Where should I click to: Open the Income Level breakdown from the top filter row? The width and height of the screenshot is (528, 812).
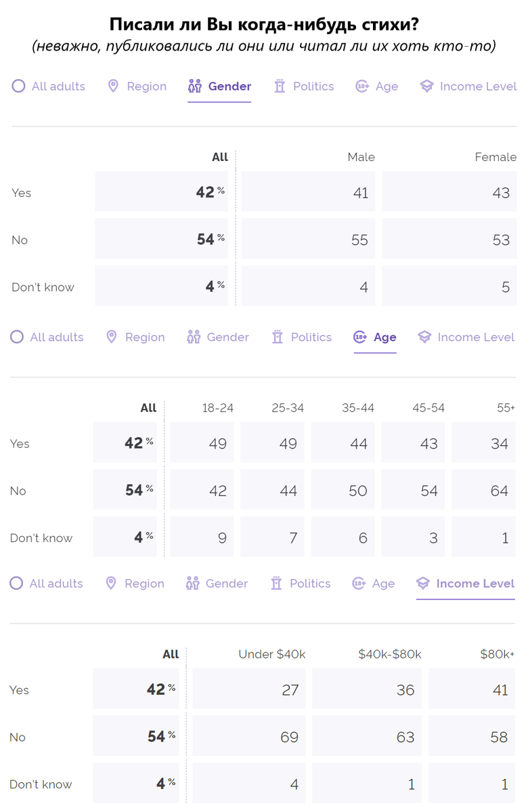pyautogui.click(x=468, y=86)
